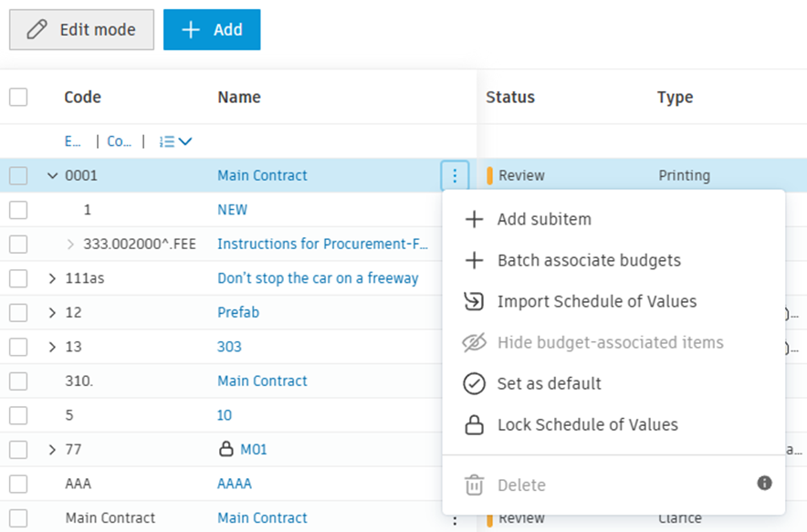Select the checkbox for row AAA
Viewport: 807px width, 532px height.
pyautogui.click(x=18, y=484)
